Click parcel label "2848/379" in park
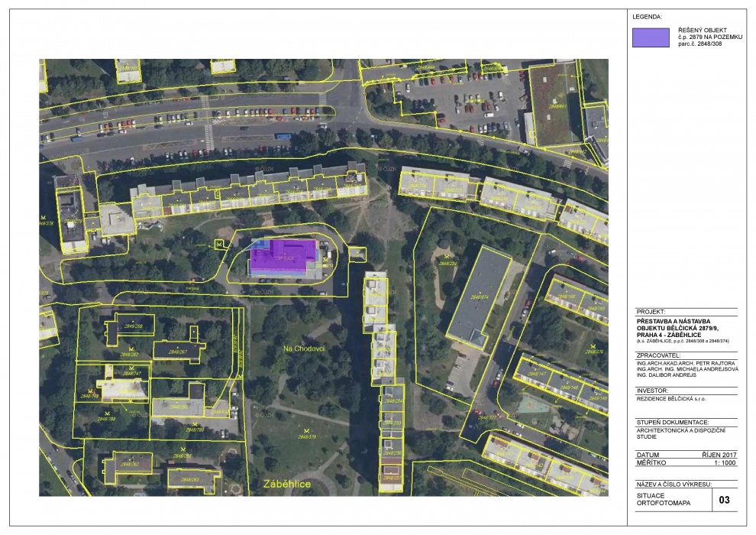Viewport: 756px width, 535px height. click(x=307, y=436)
